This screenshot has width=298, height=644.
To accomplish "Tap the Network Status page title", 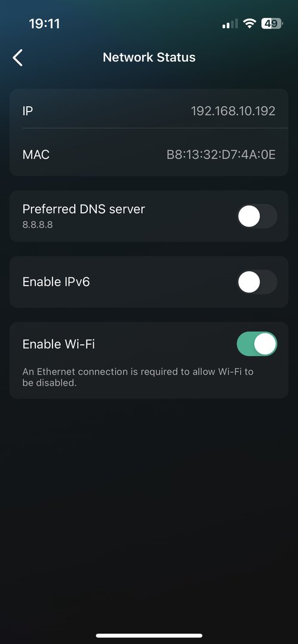I will pos(149,57).
